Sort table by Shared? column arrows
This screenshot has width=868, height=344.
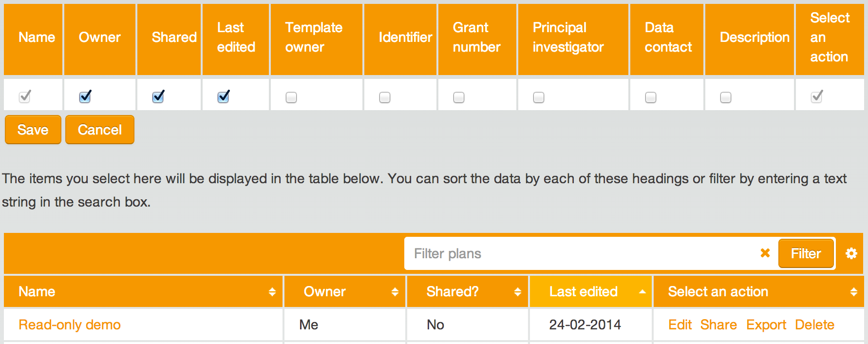(517, 292)
